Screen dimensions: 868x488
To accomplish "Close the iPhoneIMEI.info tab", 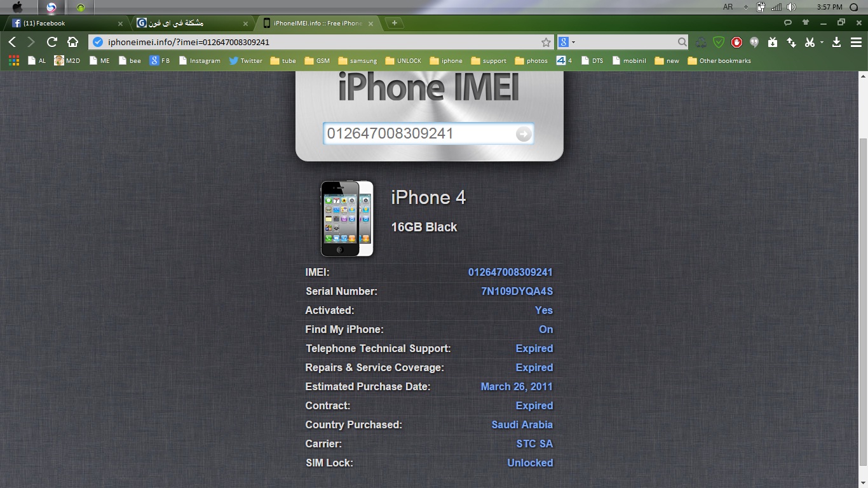I will click(x=371, y=24).
